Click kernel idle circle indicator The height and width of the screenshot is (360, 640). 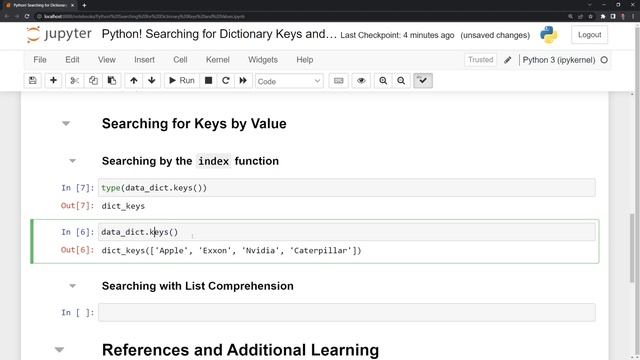604,60
